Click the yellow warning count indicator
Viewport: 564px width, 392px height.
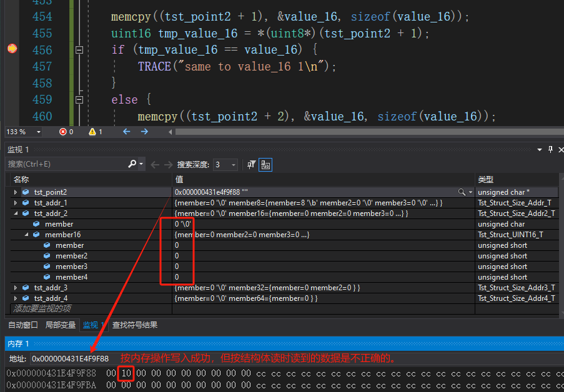click(x=96, y=132)
